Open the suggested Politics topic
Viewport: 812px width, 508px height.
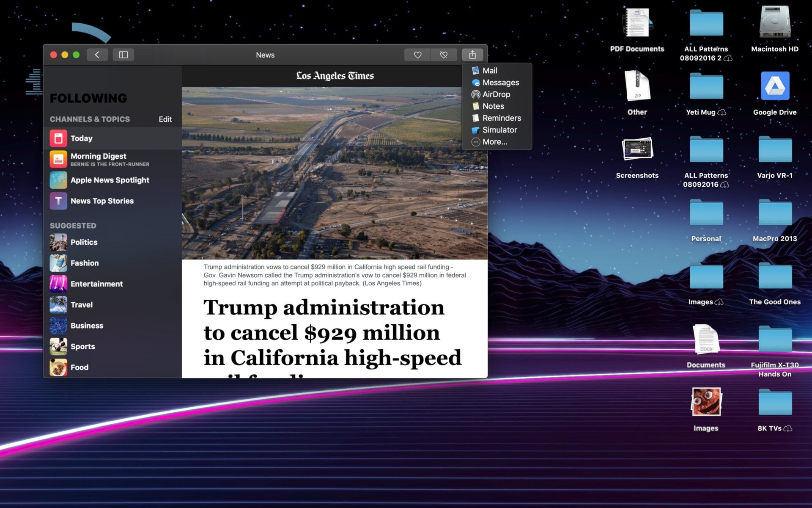click(x=84, y=242)
